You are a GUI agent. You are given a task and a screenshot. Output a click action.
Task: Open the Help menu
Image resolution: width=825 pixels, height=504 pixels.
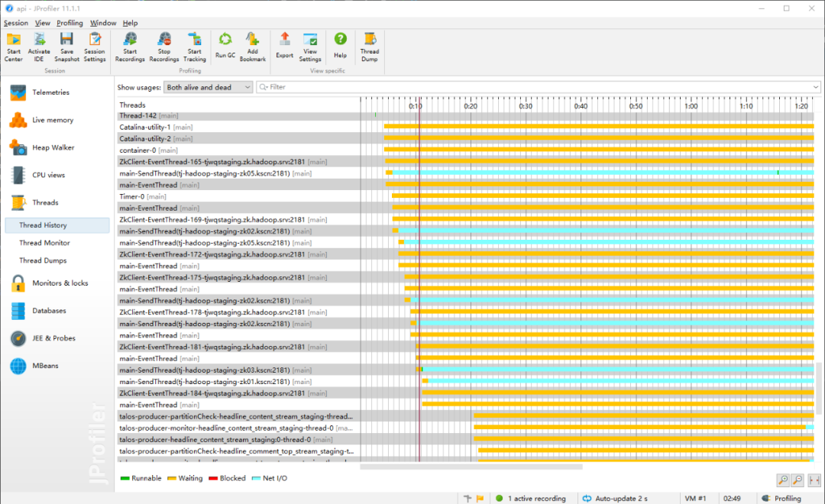[130, 23]
